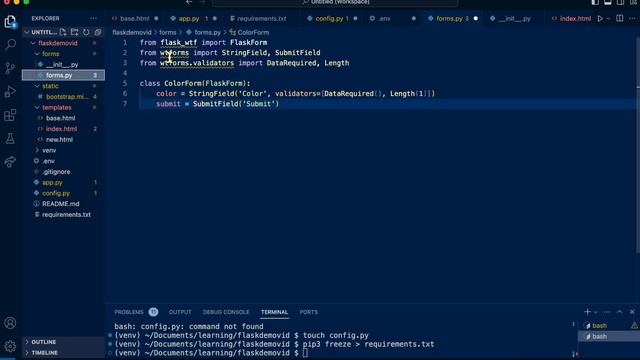Run the Python file with play icon
The width and height of the screenshot is (640, 360).
click(x=600, y=18)
